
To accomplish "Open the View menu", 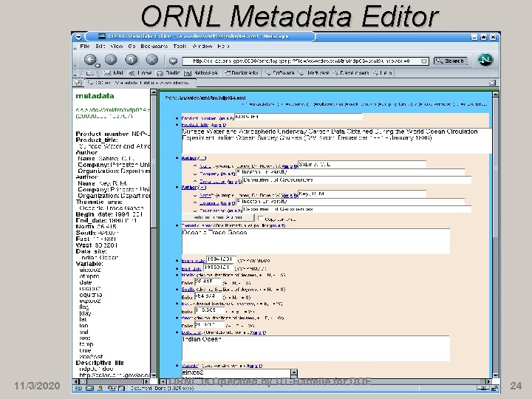I will 117,46.
